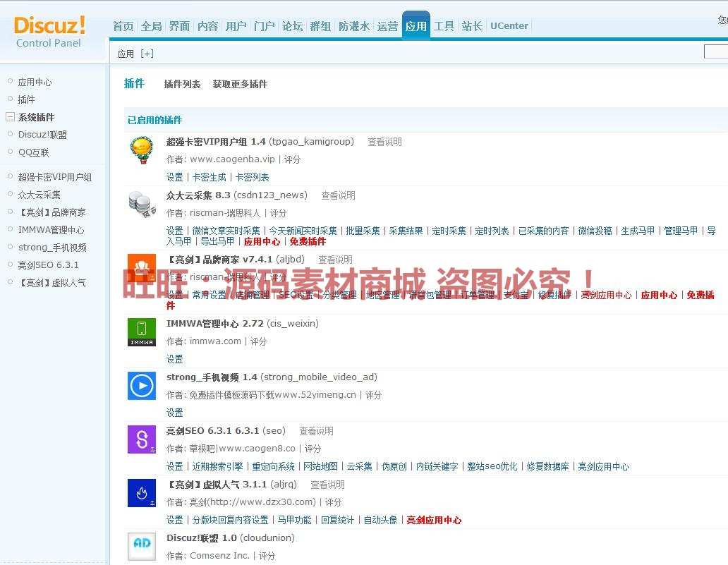Open 应用中心 in the sidebar

pos(35,82)
